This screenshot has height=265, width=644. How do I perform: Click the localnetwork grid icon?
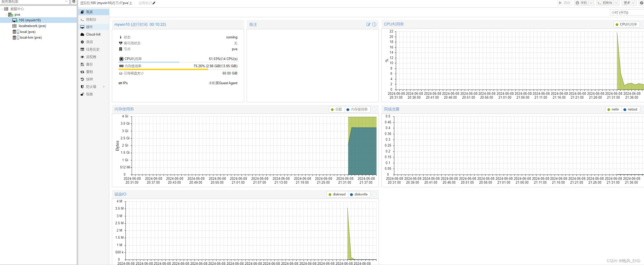point(14,26)
